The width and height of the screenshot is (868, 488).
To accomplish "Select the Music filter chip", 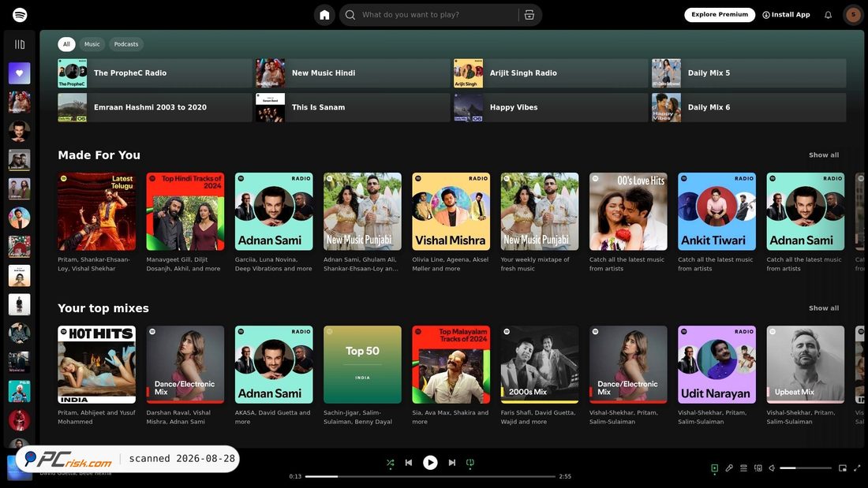I will (x=92, y=44).
